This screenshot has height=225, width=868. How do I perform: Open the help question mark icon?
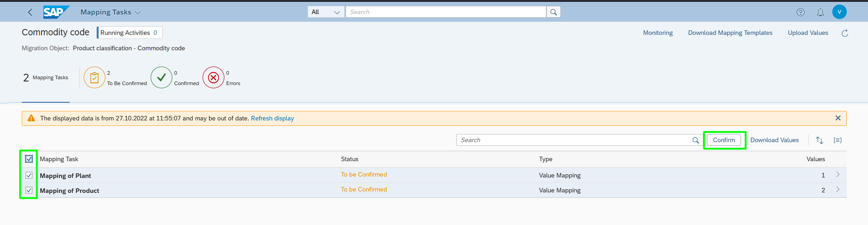tap(801, 12)
